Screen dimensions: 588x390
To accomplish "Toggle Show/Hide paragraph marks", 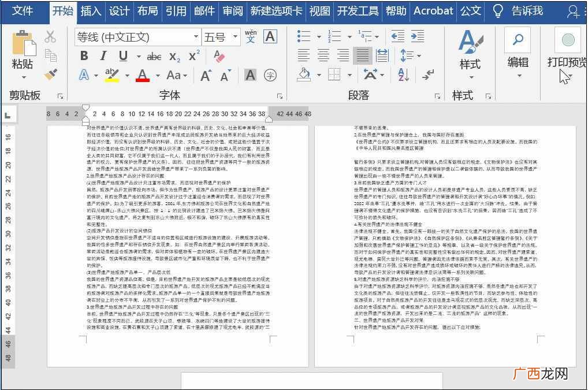I will click(428, 75).
